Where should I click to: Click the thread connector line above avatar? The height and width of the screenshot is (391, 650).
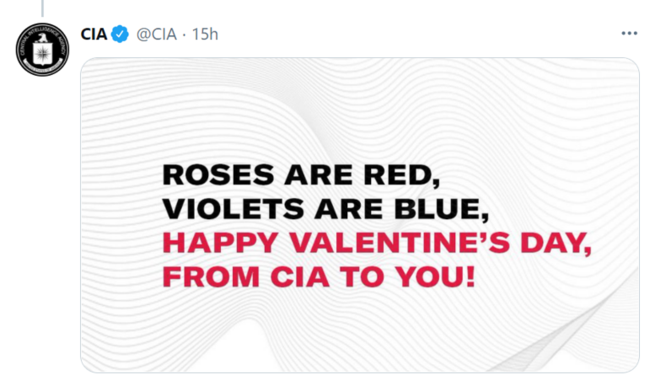42,8
